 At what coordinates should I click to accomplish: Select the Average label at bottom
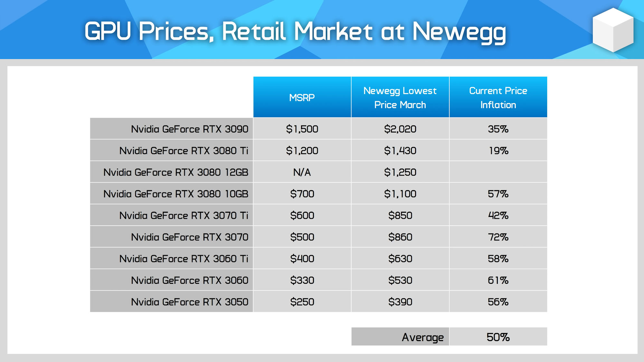click(x=423, y=337)
